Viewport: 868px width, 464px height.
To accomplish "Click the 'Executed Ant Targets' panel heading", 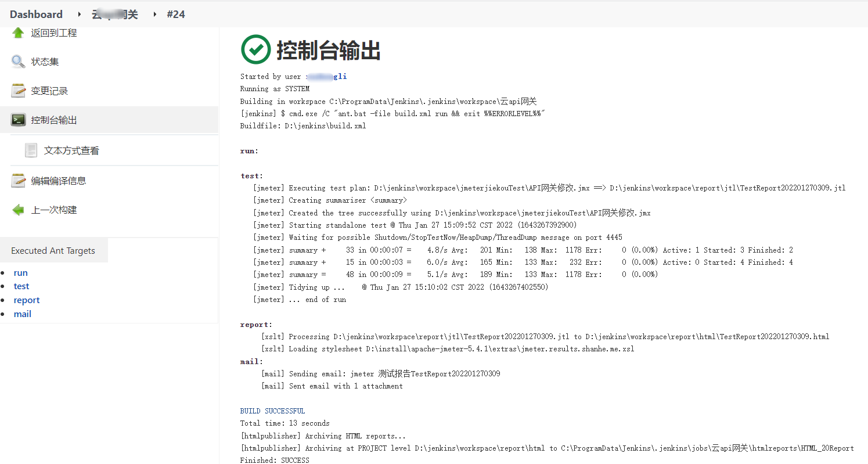I will pos(53,250).
